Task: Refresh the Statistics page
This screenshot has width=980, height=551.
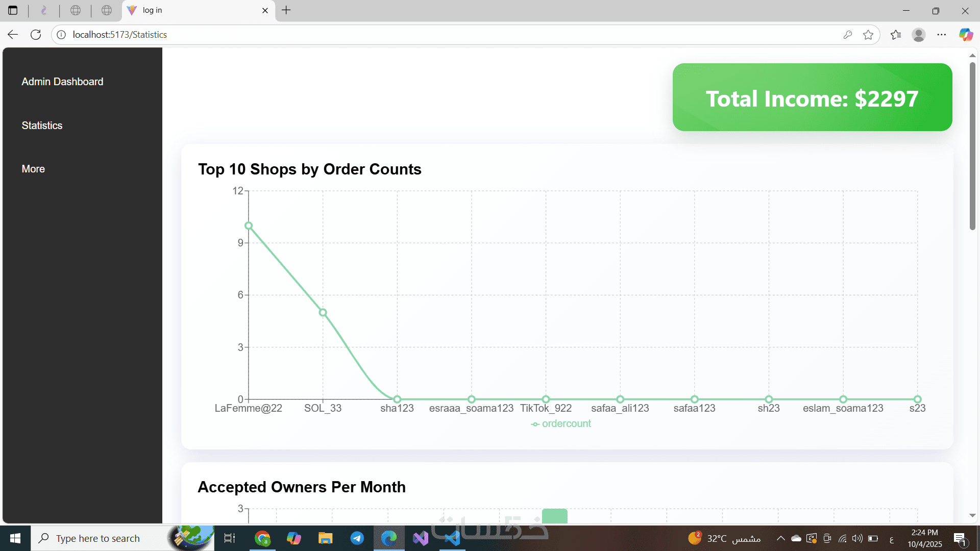Action: 36,35
